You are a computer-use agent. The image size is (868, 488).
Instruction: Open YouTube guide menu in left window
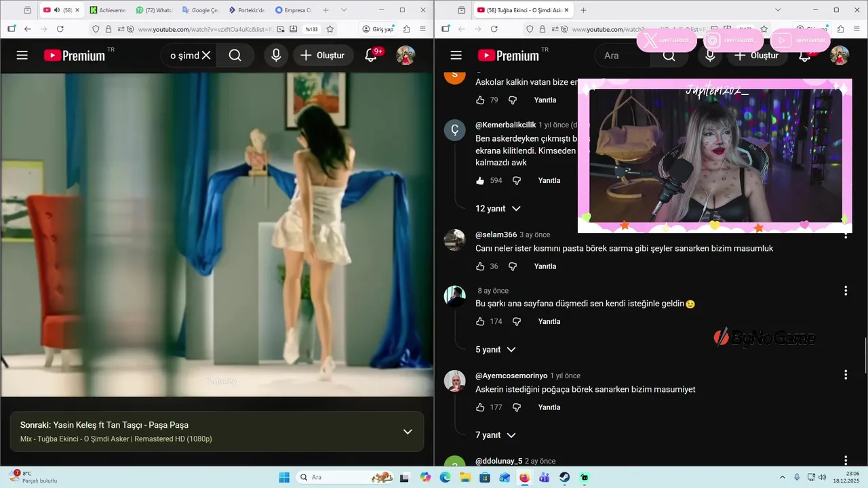(22, 56)
